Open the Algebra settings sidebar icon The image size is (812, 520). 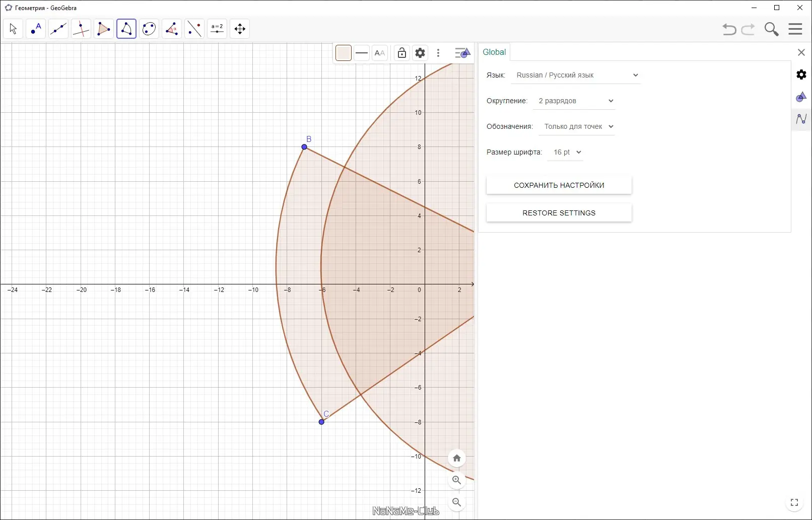pos(801,119)
